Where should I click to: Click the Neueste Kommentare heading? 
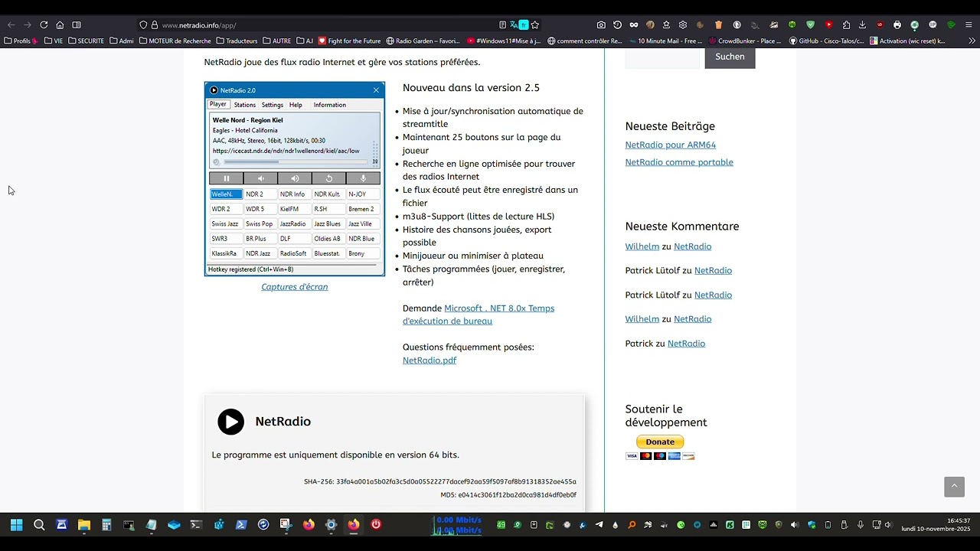point(682,227)
